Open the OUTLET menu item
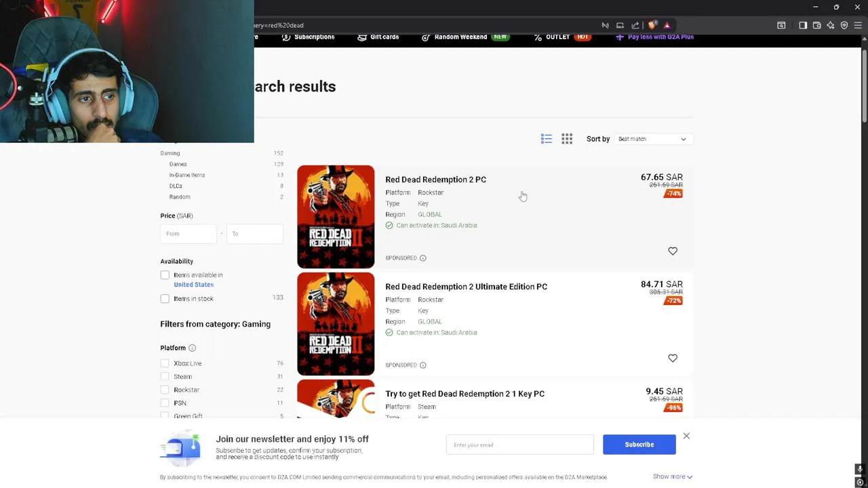This screenshot has width=868, height=488. (561, 37)
